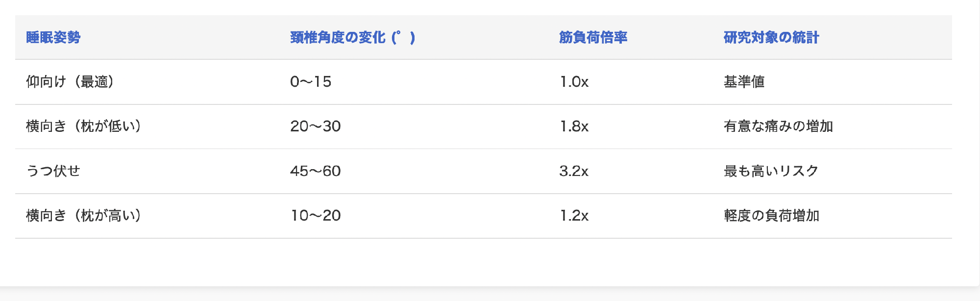Click the 0〜15 angle cell
Viewport: 980px width, 301px height.
tap(311, 82)
